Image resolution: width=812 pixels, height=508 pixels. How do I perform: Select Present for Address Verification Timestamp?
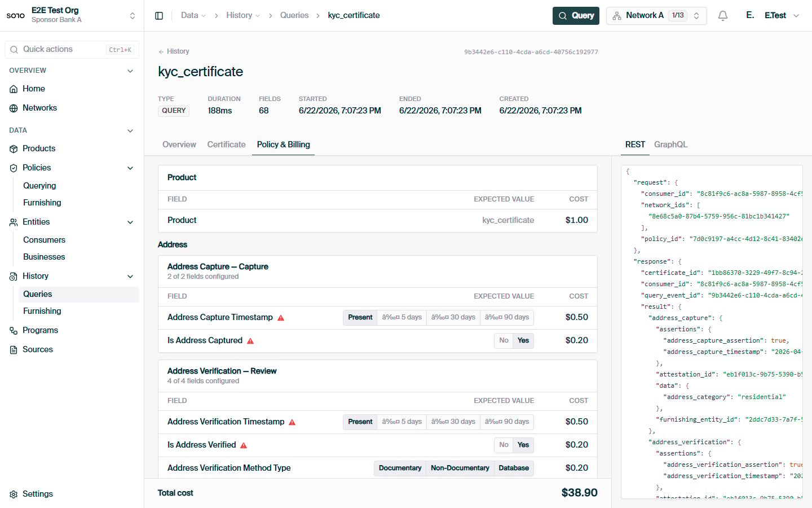point(360,422)
